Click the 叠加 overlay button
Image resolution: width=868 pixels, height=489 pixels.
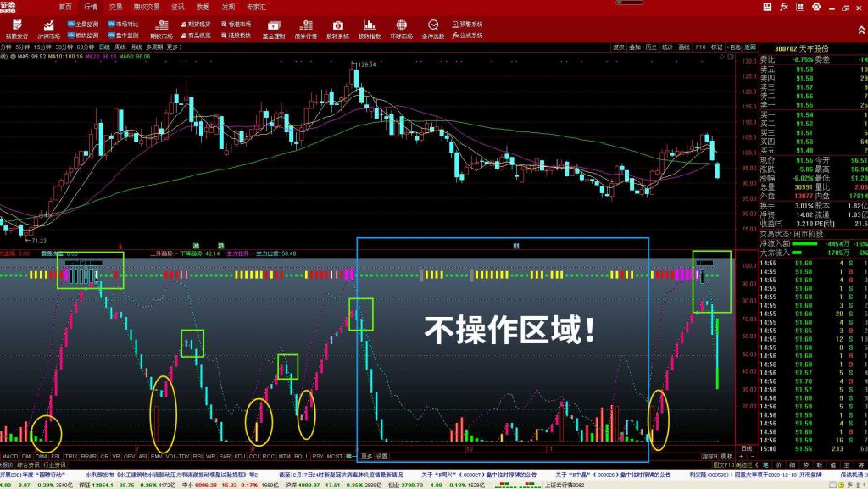point(635,47)
